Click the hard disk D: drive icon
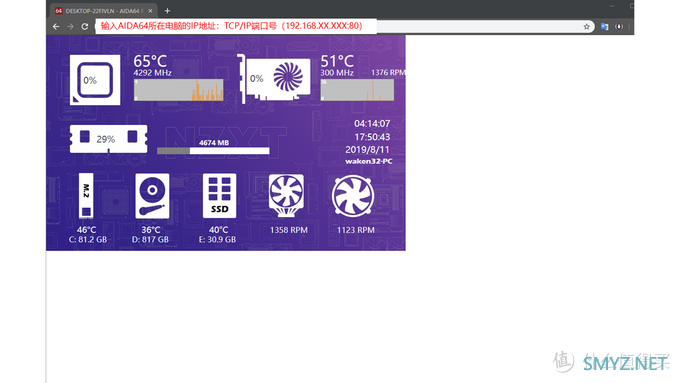680x383 pixels. tap(152, 196)
